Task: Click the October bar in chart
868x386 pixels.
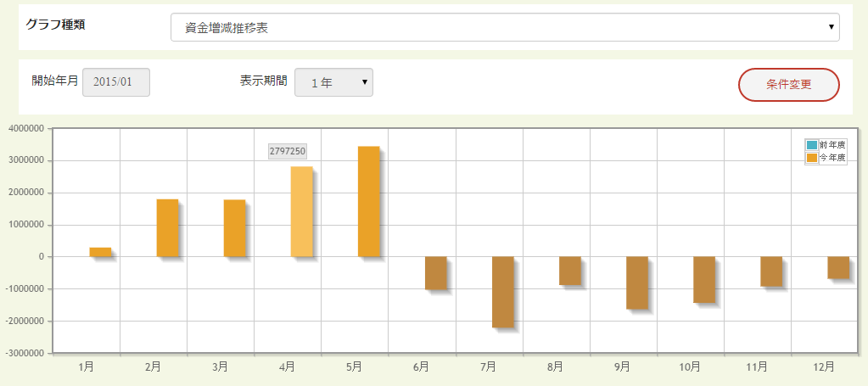Action: (x=704, y=279)
